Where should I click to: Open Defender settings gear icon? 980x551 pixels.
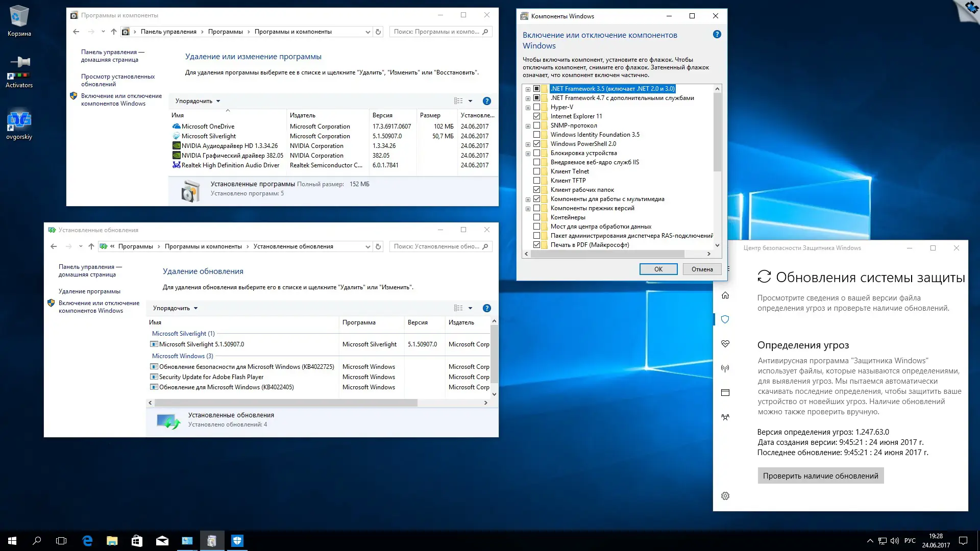coord(725,496)
